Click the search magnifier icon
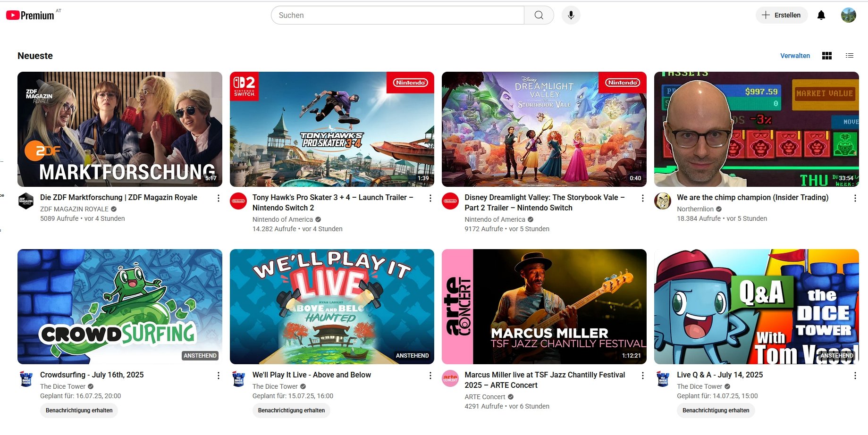This screenshot has height=435, width=868. [x=538, y=15]
